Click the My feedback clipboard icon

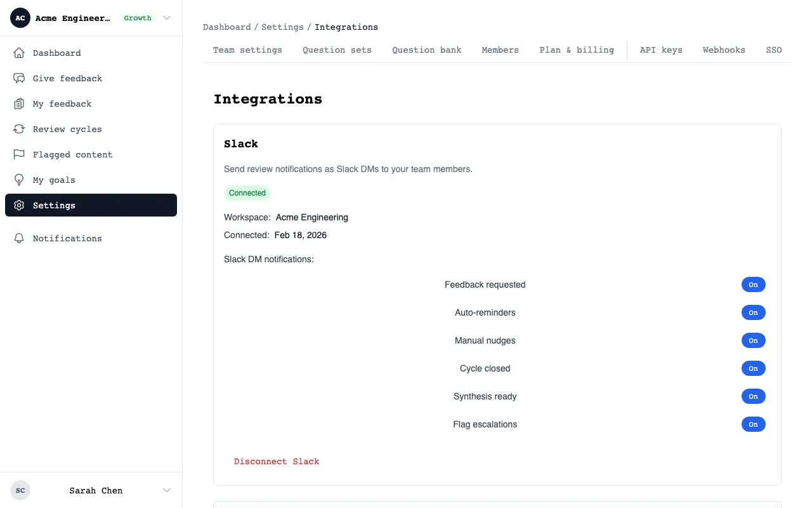(20, 104)
